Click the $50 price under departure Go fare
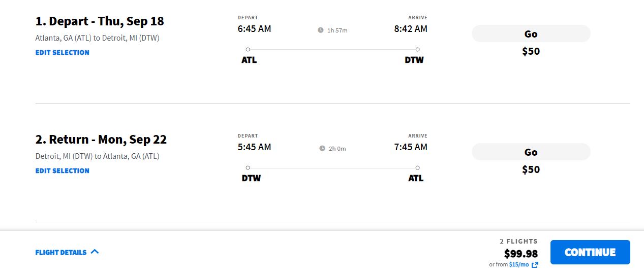Viewport: 644px width, 273px height. (x=531, y=51)
